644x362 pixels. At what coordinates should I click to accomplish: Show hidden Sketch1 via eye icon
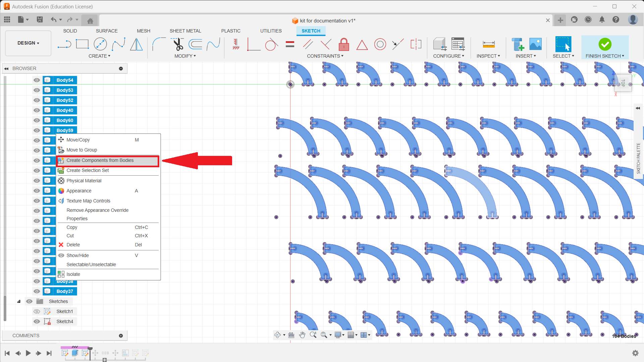pyautogui.click(x=37, y=311)
